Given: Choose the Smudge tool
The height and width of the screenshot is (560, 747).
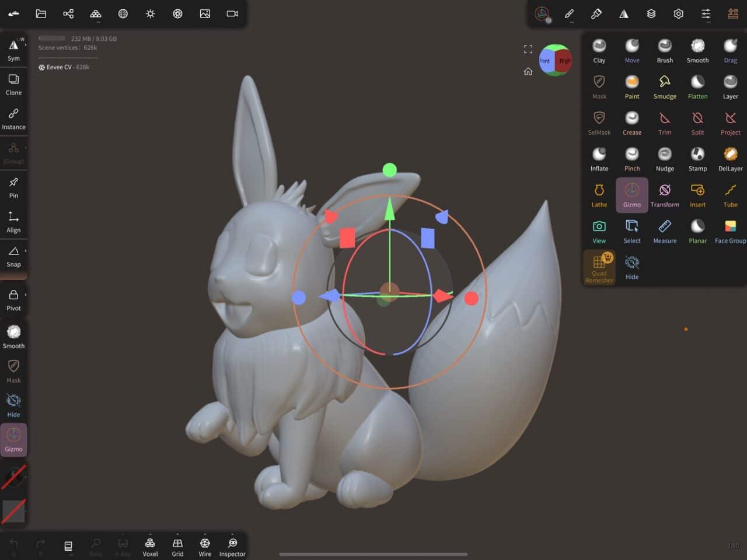Looking at the screenshot, I should 665,87.
